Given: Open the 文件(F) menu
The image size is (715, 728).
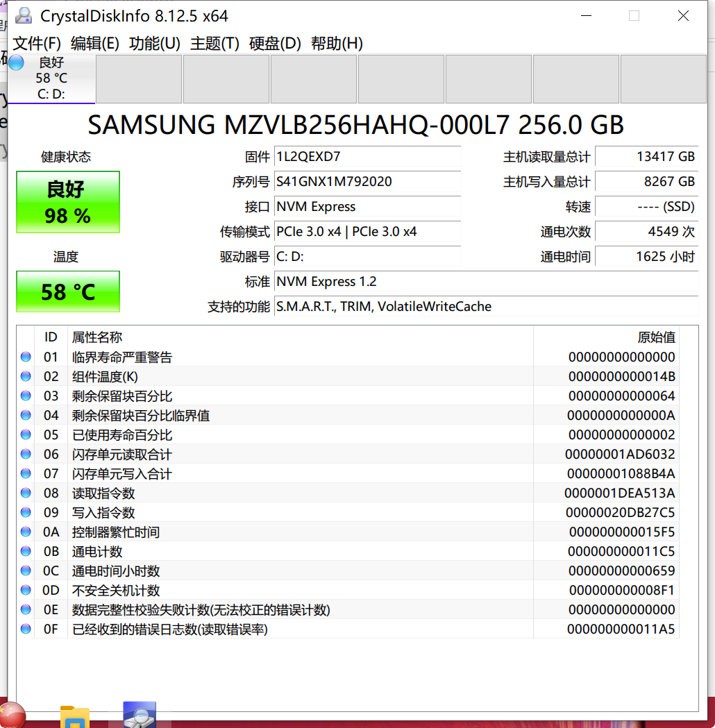Looking at the screenshot, I should 37,43.
